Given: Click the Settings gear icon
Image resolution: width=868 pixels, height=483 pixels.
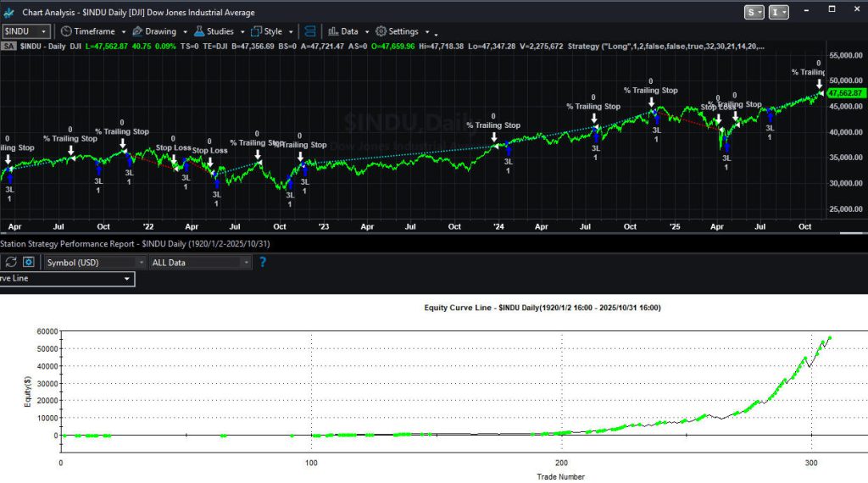Looking at the screenshot, I should pyautogui.click(x=381, y=31).
